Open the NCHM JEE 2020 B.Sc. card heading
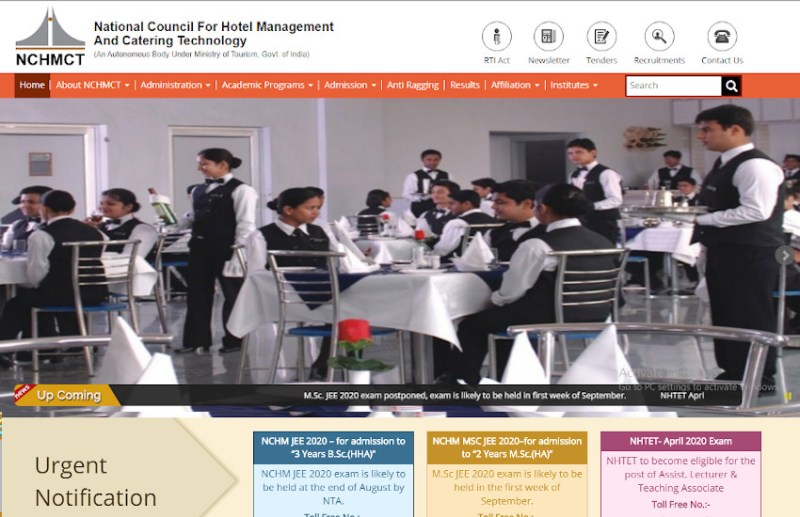 (333, 448)
